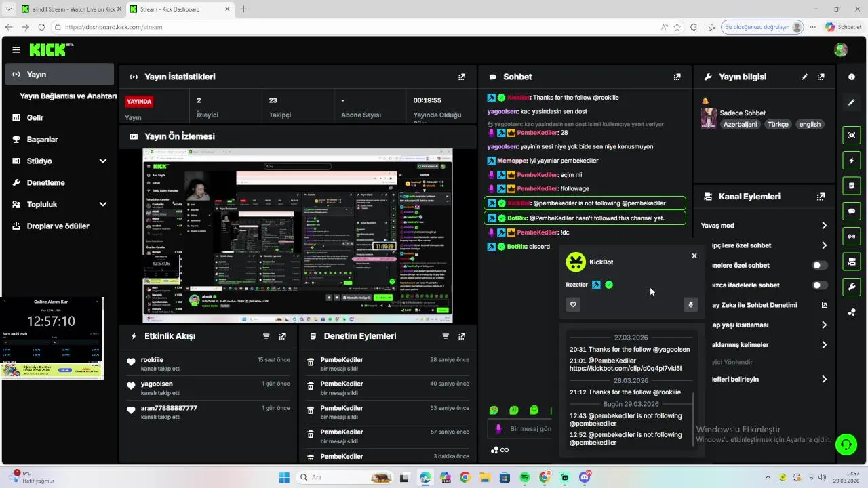Screen dimensions: 868x488
Task: Click the Türkçe tag in Yayın bilgisi
Action: 778,125
